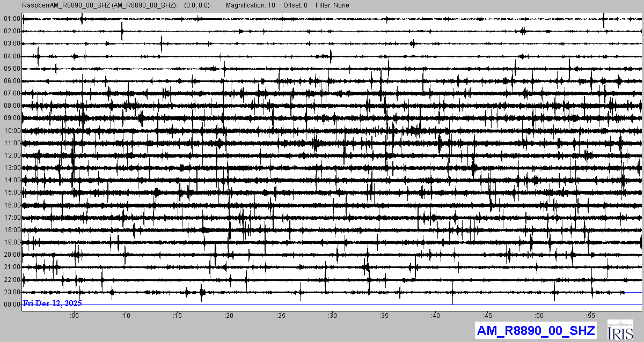The image size is (644, 342).
Task: Select the 13:00 hour trace label
Action: coord(11,168)
